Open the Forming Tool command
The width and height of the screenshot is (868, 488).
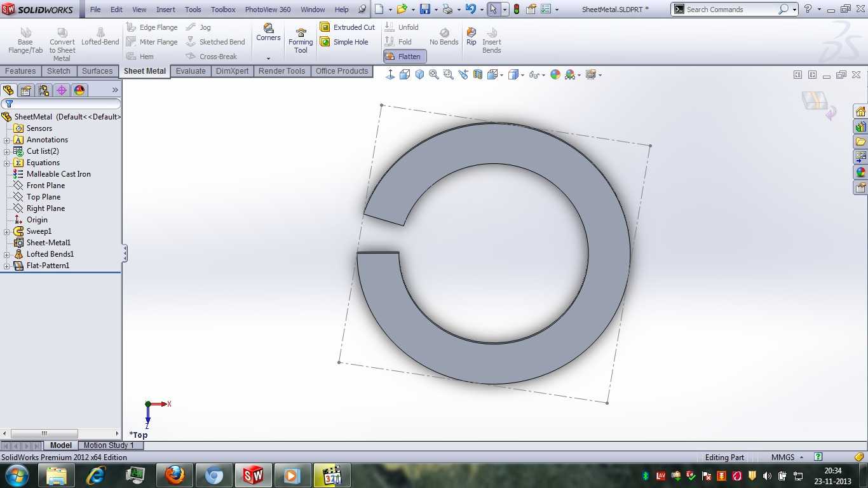coord(301,41)
